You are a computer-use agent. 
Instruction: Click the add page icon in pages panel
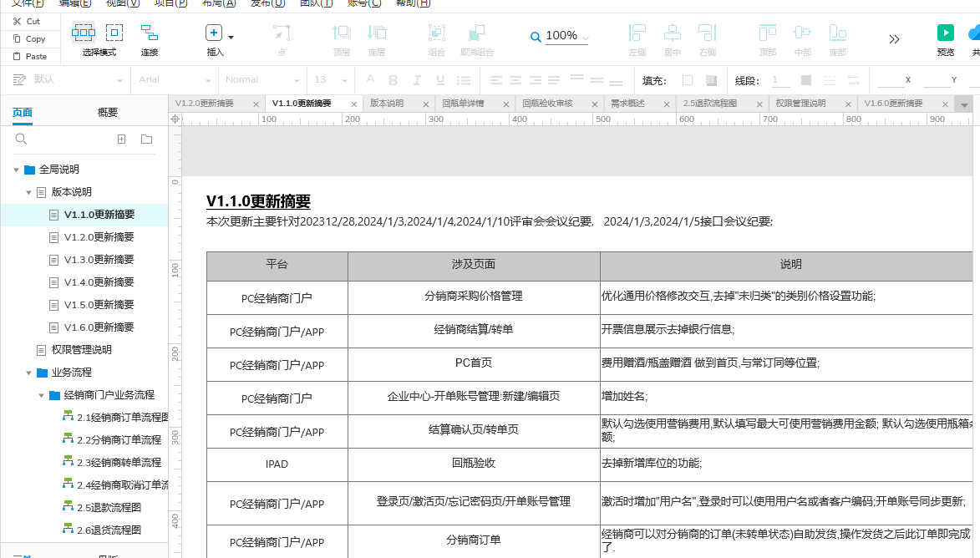pyautogui.click(x=121, y=139)
